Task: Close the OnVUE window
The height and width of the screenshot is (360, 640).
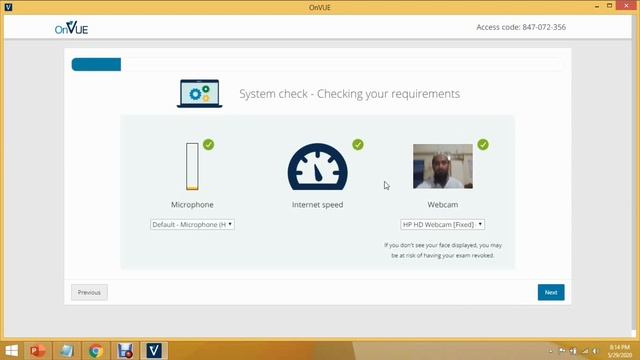Action: [x=626, y=6]
